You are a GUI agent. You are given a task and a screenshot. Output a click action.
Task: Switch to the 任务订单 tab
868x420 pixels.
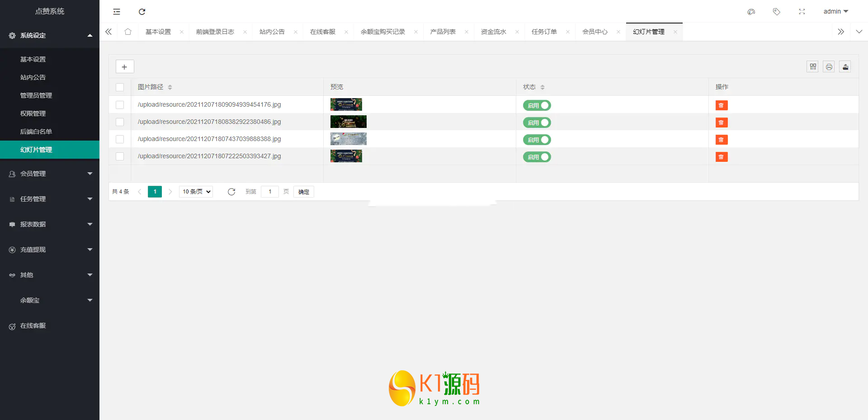[x=544, y=32]
